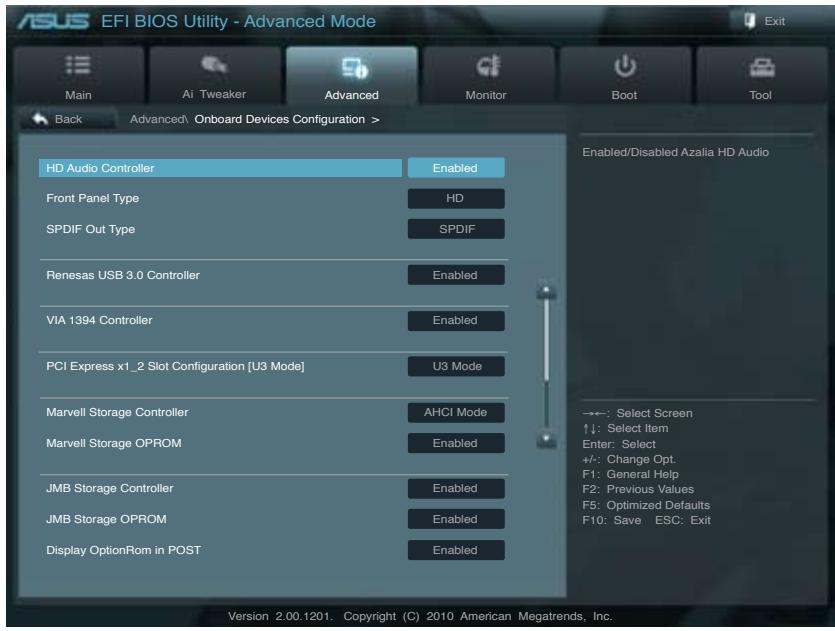Open the Main tab

pyautogui.click(x=79, y=75)
